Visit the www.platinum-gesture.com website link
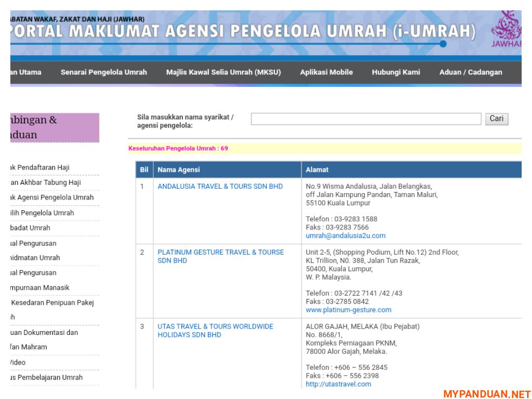Viewport: 532px width, 399px height. click(x=348, y=310)
